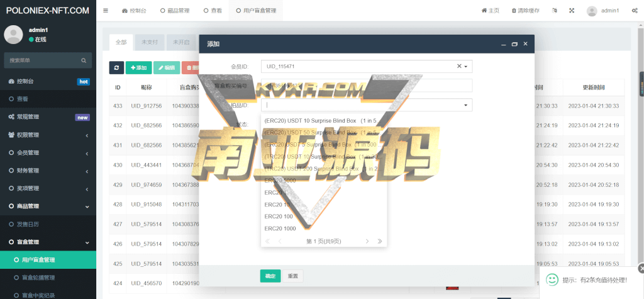The height and width of the screenshot is (299, 644).
Task: Select ERC20 1000 option
Action: click(x=324, y=228)
